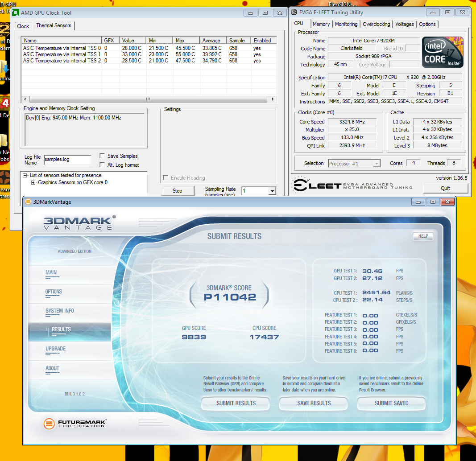Screen dimensions: 476x461
Task: Select the Thermal Sensors tab
Action: pyautogui.click(x=54, y=25)
